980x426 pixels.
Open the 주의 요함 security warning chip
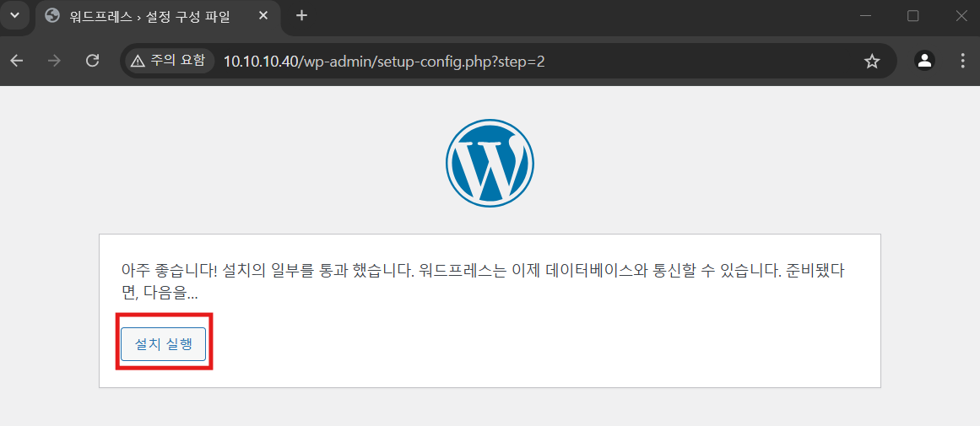click(168, 61)
